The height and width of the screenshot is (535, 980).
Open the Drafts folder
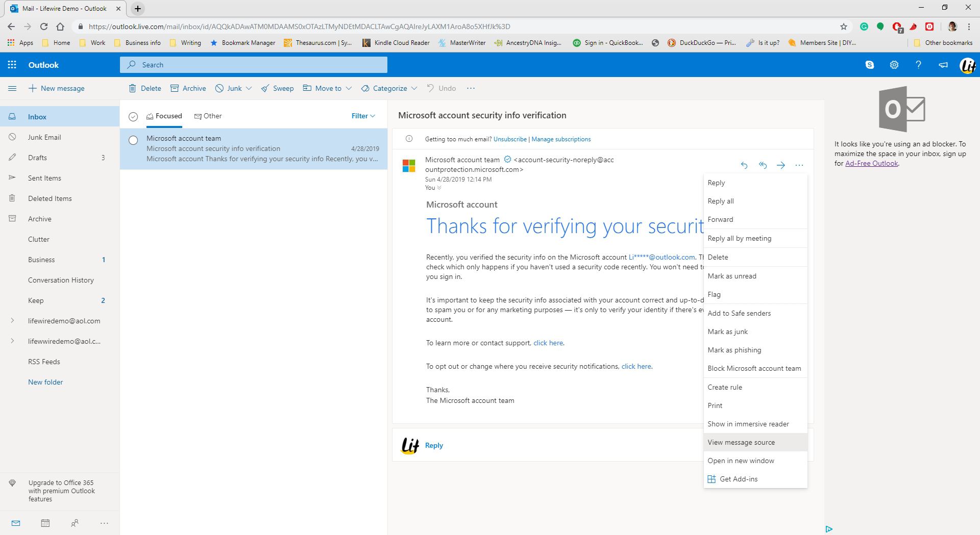tap(60, 158)
